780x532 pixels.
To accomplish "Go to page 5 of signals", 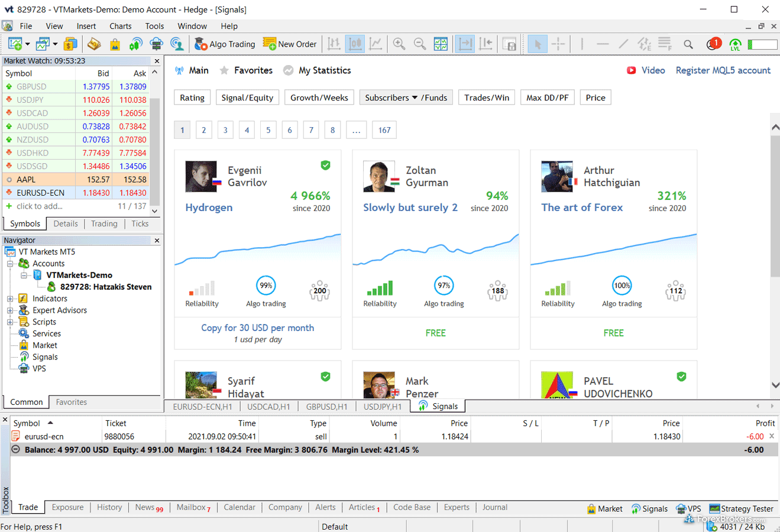I will pos(268,130).
